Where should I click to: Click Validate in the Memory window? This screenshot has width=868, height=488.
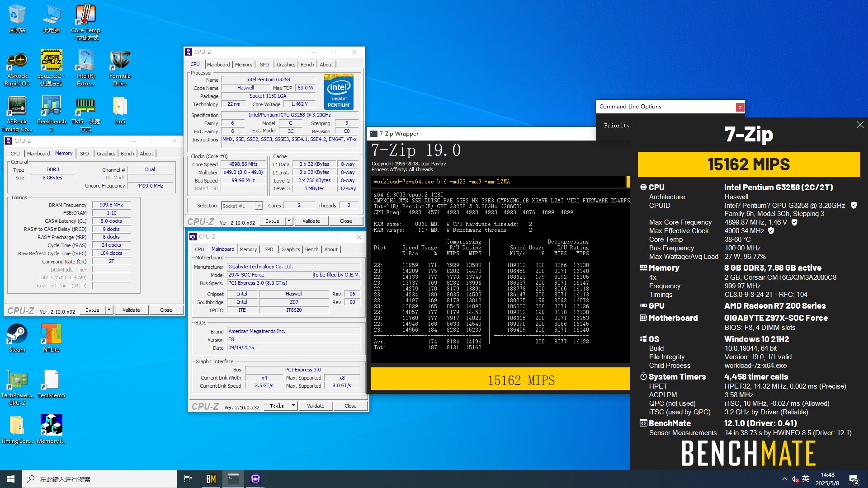coord(131,310)
